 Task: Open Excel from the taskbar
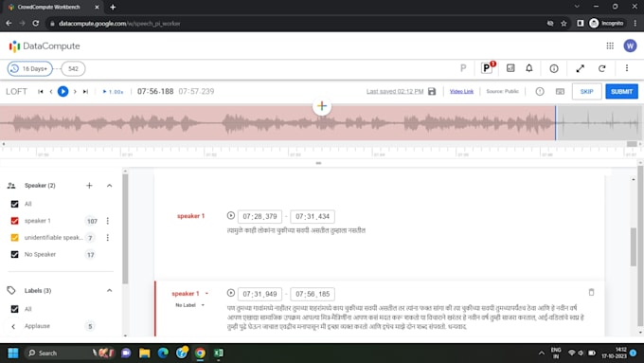tap(219, 354)
